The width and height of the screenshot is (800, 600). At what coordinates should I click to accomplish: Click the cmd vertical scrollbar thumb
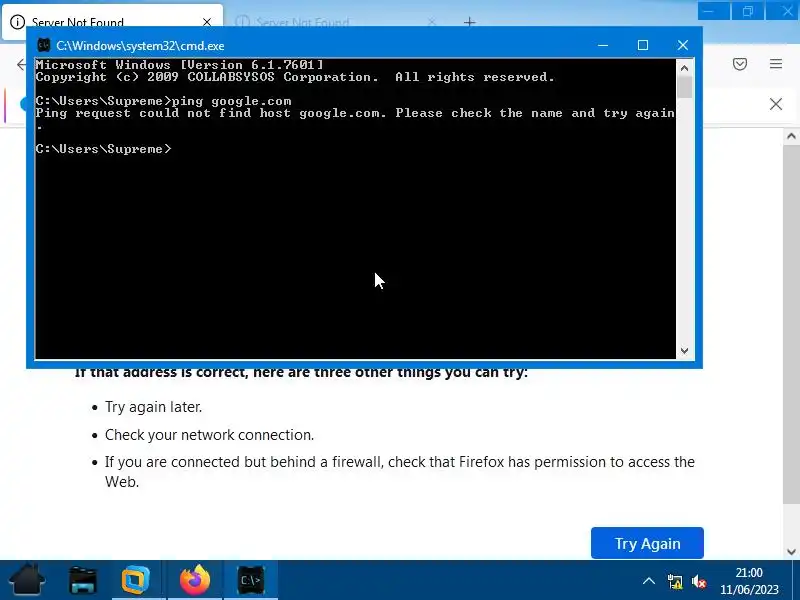pos(685,87)
